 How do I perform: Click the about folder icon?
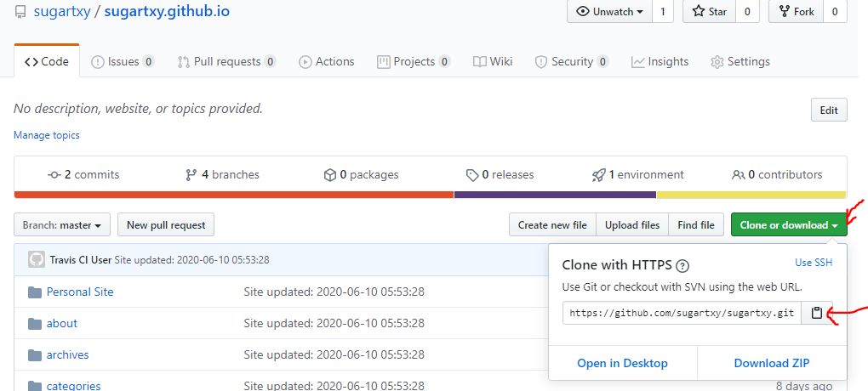point(35,324)
